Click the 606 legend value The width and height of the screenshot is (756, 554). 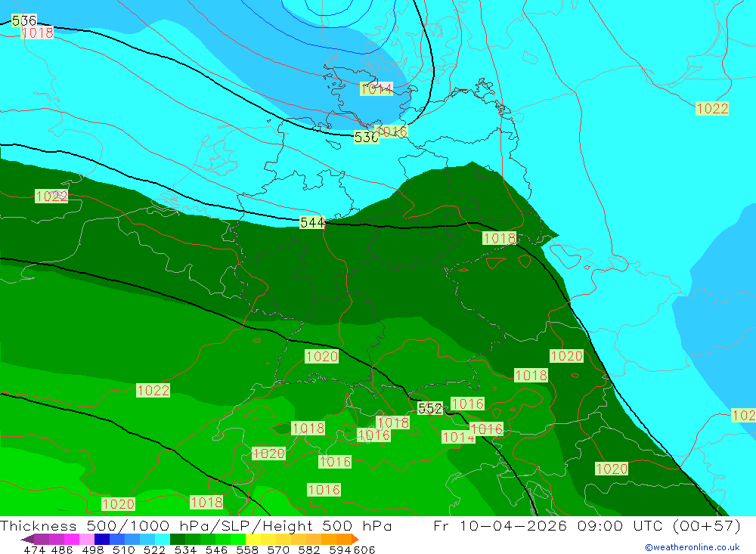[x=364, y=549]
